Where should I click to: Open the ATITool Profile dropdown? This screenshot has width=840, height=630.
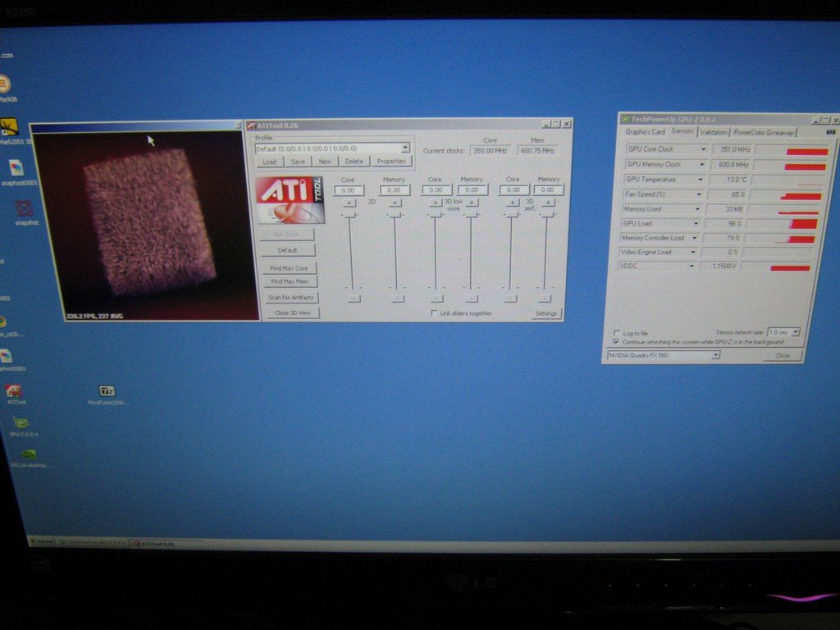click(405, 148)
